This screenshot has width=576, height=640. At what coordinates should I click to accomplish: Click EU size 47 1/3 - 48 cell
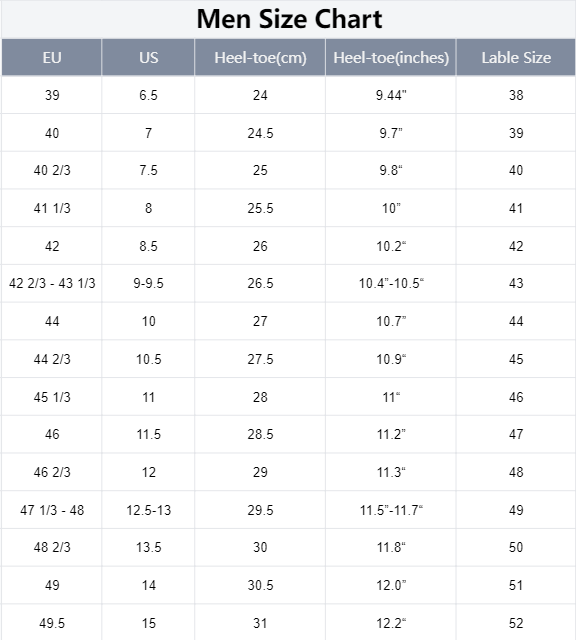point(52,510)
